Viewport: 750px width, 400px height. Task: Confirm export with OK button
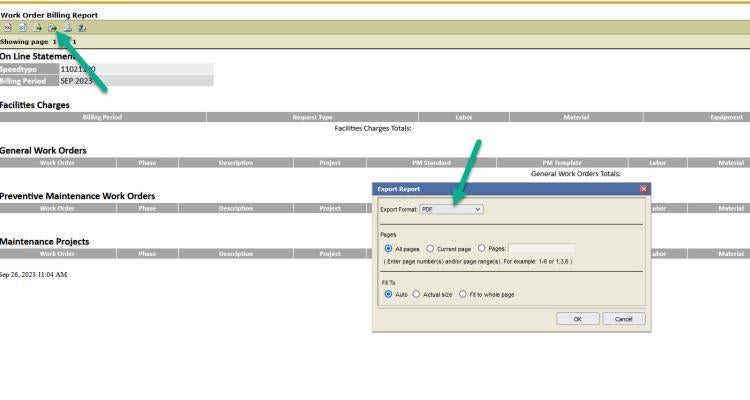click(x=577, y=319)
